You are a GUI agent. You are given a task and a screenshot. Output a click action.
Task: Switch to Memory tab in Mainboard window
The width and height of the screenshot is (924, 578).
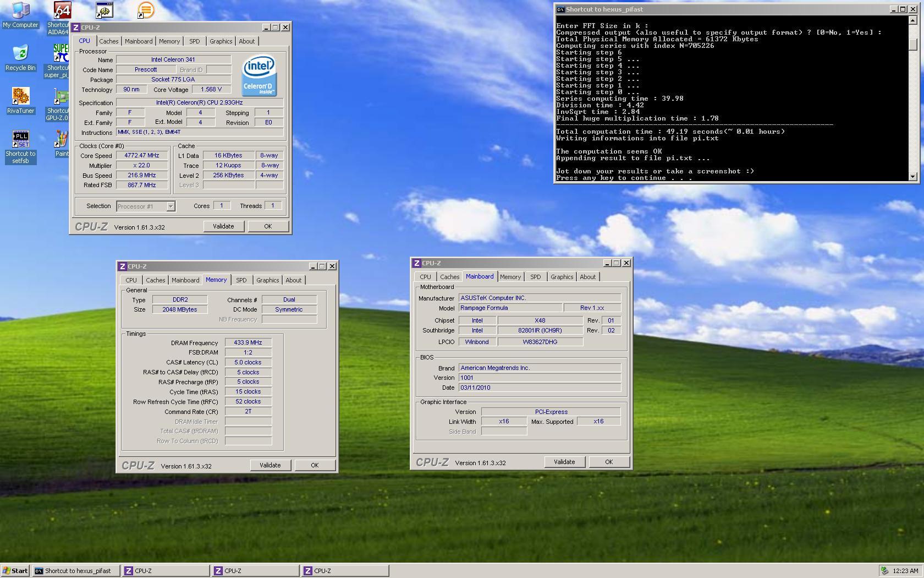[510, 277]
